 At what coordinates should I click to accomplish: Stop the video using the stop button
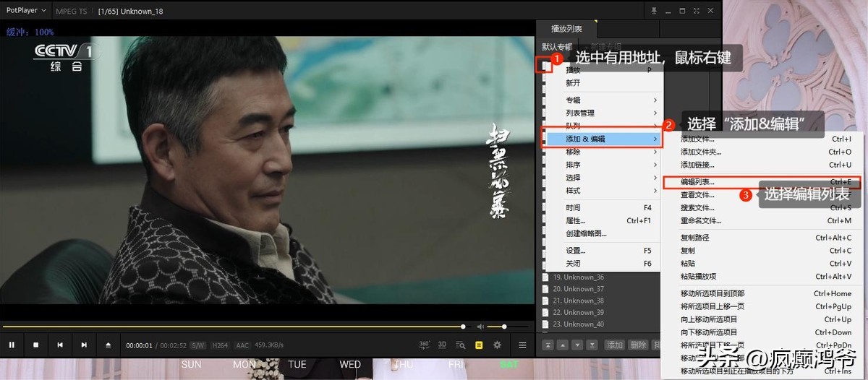[35, 345]
